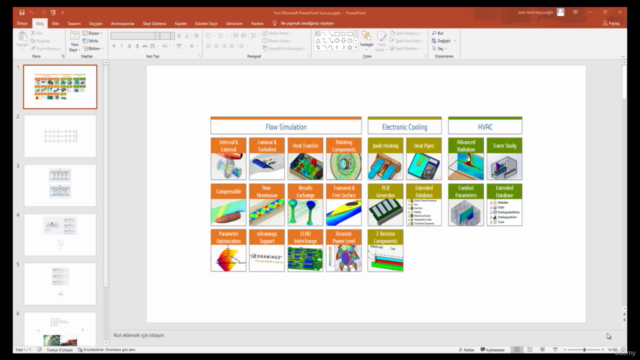Switch to the Geçişler ribbon tab

click(x=96, y=24)
